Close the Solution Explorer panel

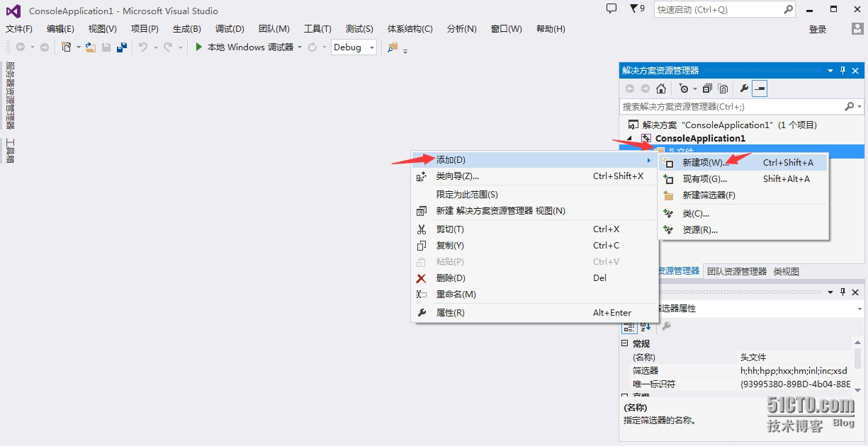[x=855, y=70]
